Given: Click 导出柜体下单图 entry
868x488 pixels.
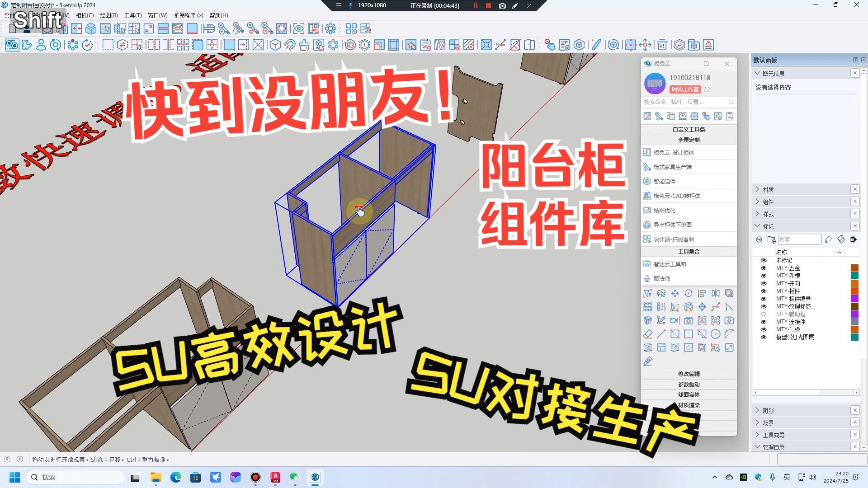Looking at the screenshot, I should click(689, 225).
